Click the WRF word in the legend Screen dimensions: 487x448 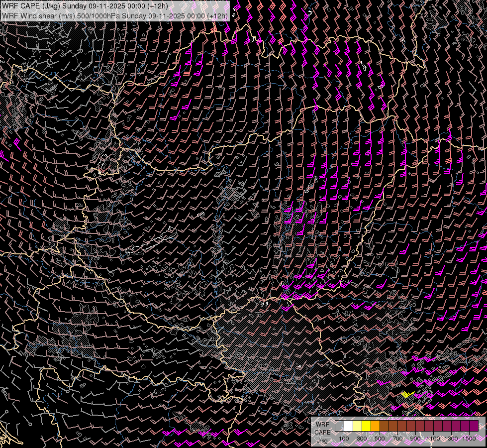pos(322,425)
